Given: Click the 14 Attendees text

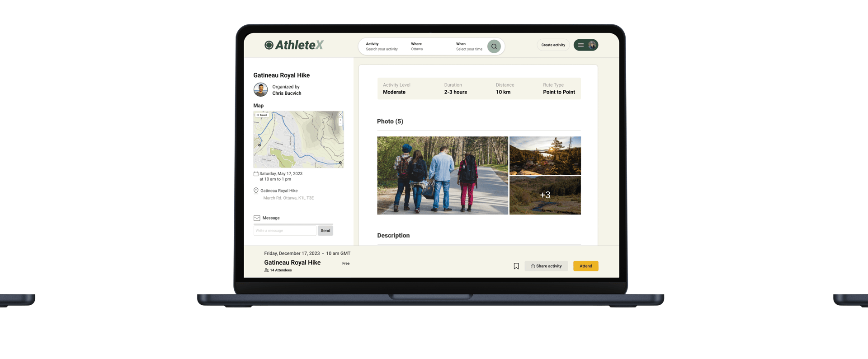Looking at the screenshot, I should coord(281,270).
